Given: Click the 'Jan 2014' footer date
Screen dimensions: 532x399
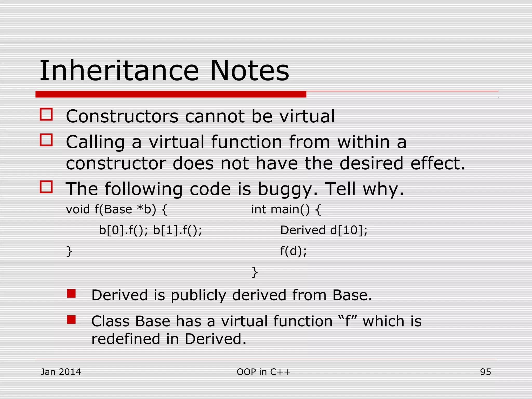Looking at the screenshot, I should [x=61, y=372].
